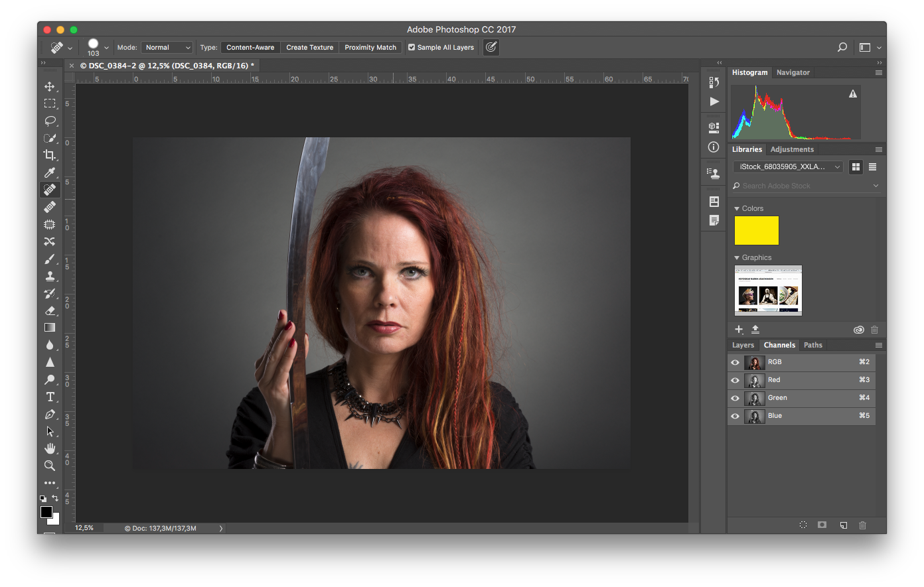Switch to the Layers tab
This screenshot has width=924, height=587.
pos(743,345)
